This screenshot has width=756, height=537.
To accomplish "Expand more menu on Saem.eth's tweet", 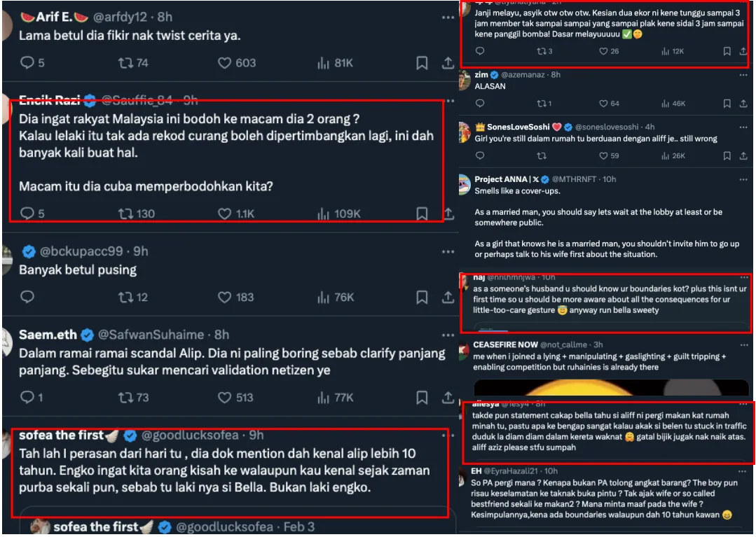I will [448, 335].
